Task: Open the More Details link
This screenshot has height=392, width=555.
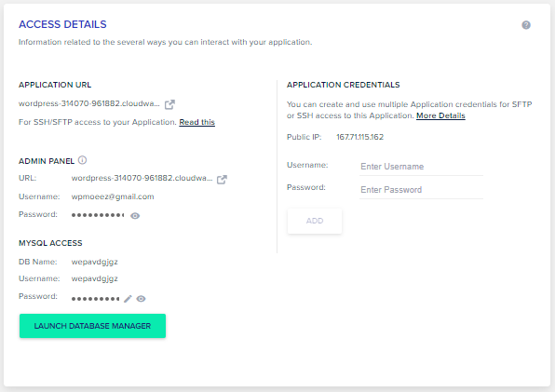Action: click(x=440, y=115)
